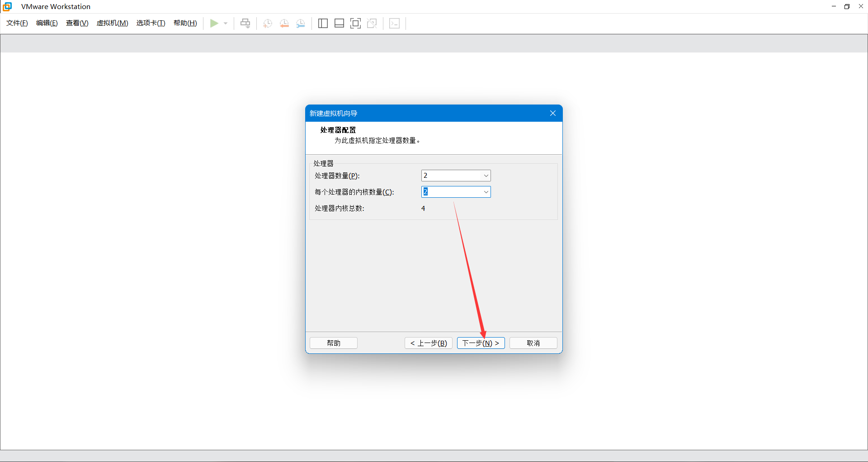The height and width of the screenshot is (462, 868).
Task: Toggle the library sidebar view icon
Action: 323,23
